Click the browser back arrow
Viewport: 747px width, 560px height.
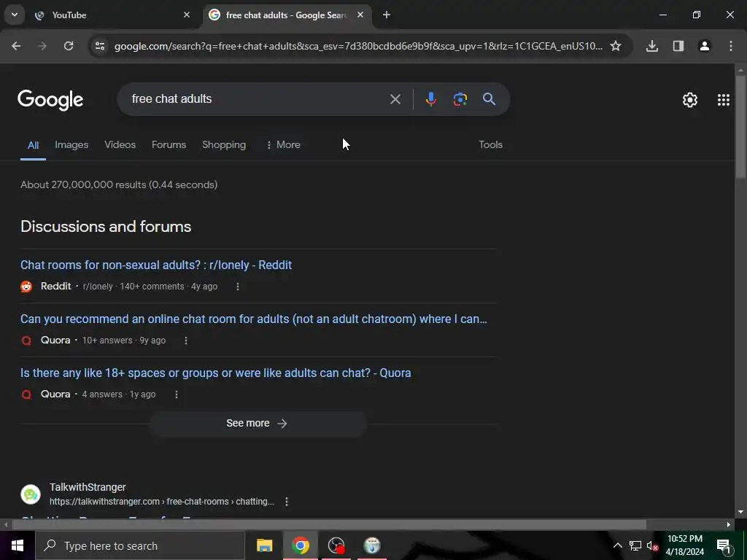pos(16,46)
